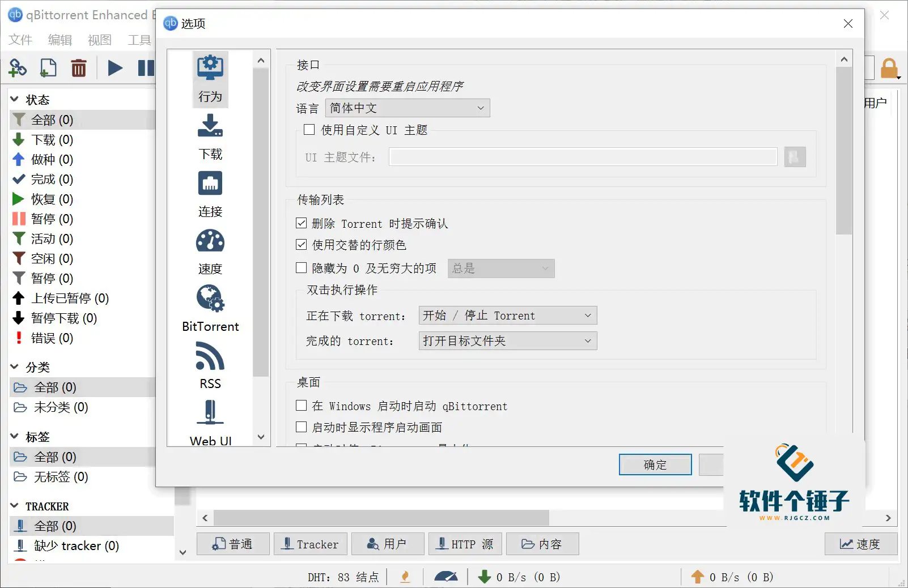Uncheck 删除 Torrent 时提示确认
The width and height of the screenshot is (908, 588).
pyautogui.click(x=302, y=223)
